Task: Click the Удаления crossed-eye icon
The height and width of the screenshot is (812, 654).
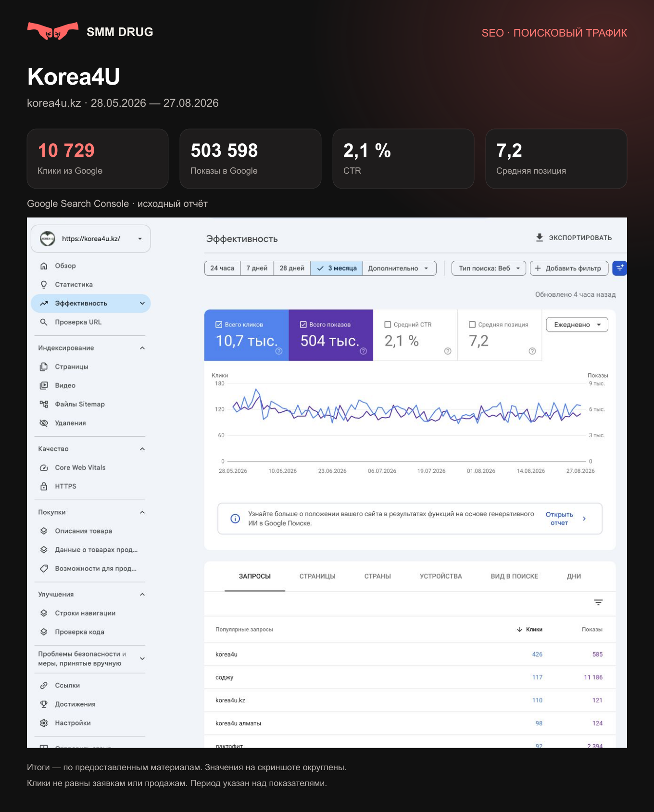Action: pos(44,423)
